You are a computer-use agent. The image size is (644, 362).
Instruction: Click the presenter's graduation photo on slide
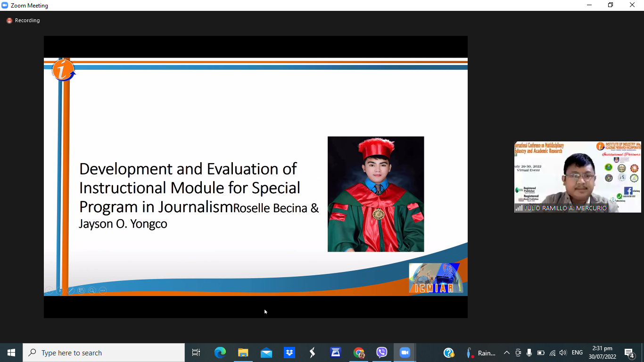(x=376, y=194)
